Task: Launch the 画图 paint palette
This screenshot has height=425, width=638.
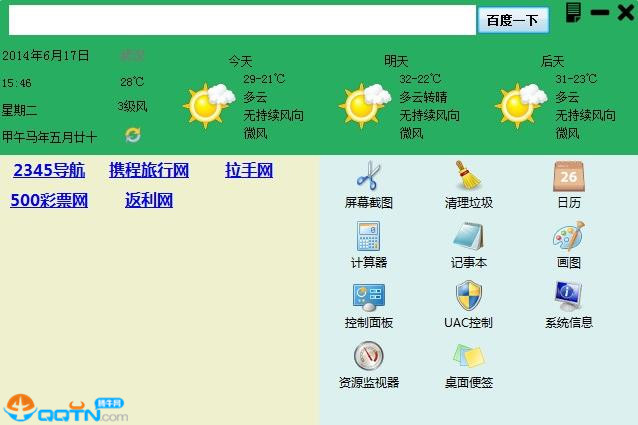Action: pos(568,237)
